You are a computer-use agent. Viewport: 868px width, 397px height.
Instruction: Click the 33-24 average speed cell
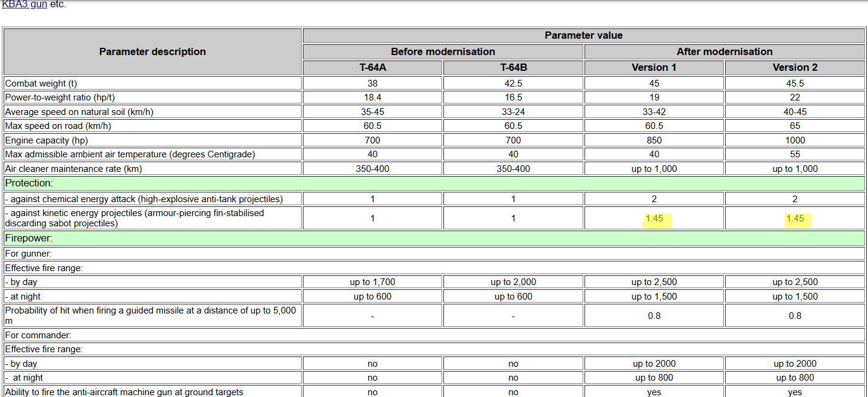513,112
